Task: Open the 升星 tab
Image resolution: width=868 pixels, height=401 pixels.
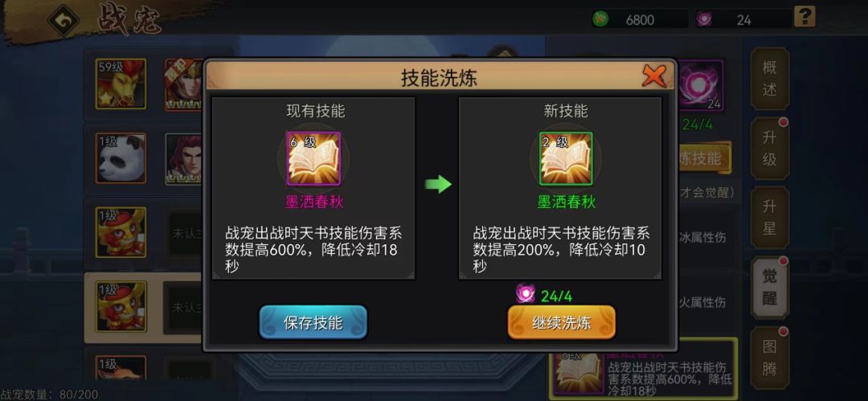Action: tap(769, 218)
